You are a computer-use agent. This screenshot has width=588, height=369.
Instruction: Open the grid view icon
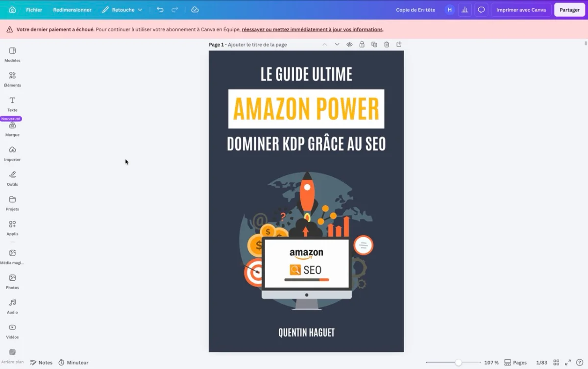pyautogui.click(x=556, y=363)
